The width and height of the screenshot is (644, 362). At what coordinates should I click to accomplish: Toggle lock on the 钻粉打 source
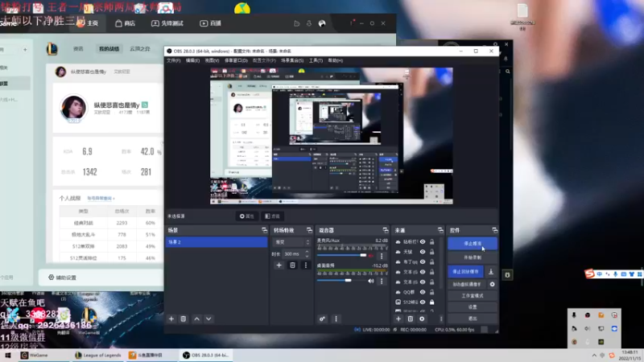432,242
